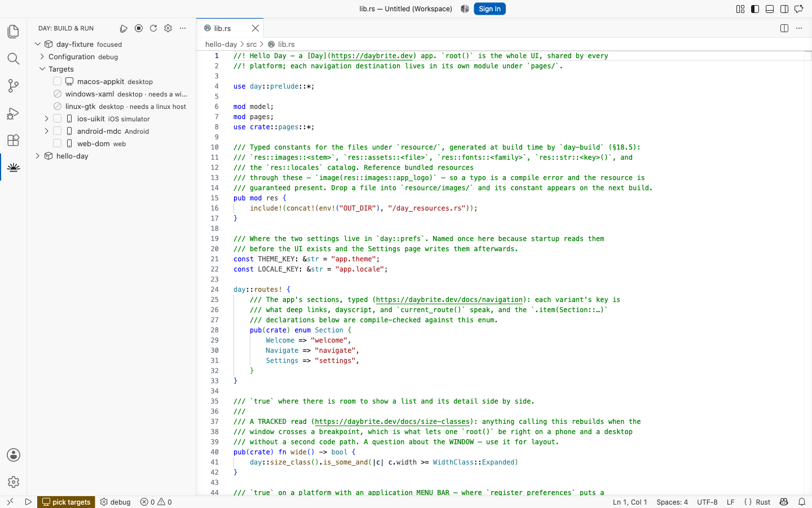Run the build from the Day panel header

(x=124, y=28)
